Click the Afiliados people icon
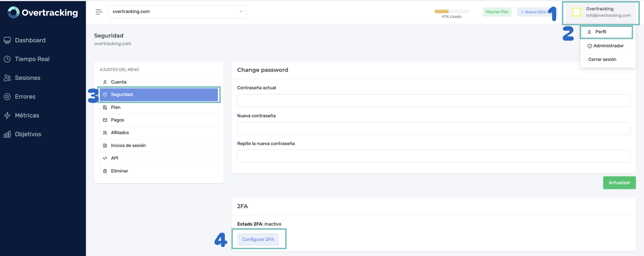Screen dimensions: 644x256 [x=105, y=133]
